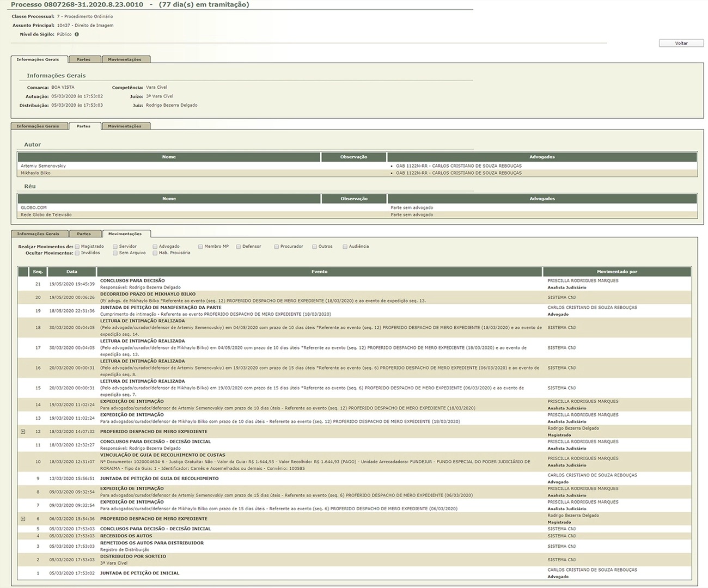Screen dimensions: 708x588
Task: Click the info icon beside Nível de Sigilo
Action: coord(77,34)
